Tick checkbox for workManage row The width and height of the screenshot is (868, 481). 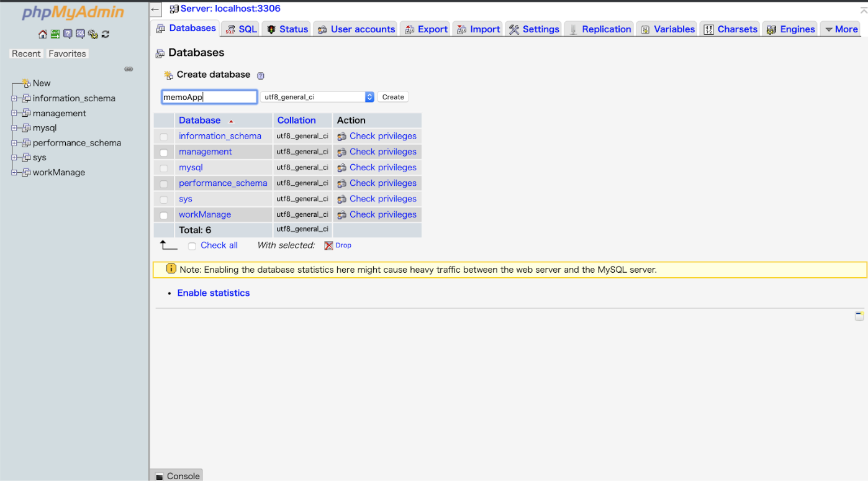pyautogui.click(x=164, y=215)
